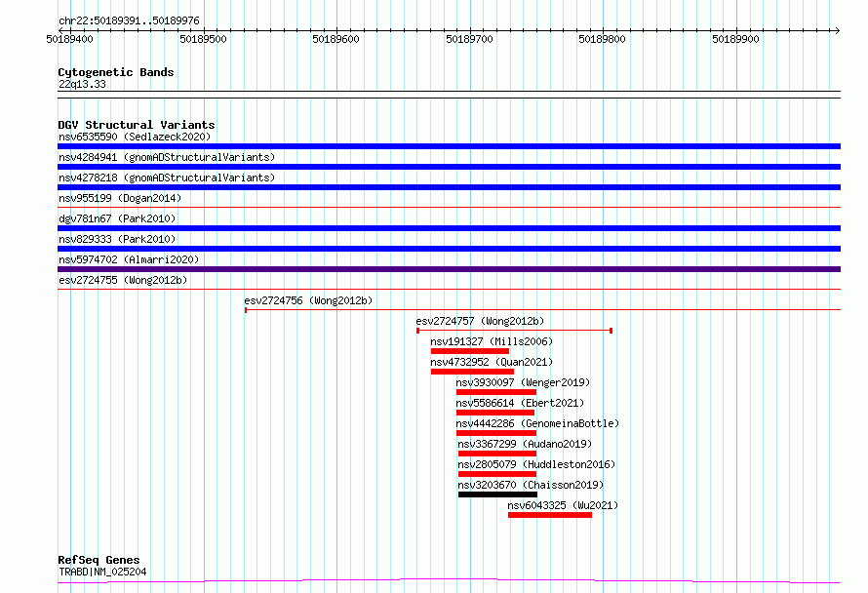Click the red bar under nsv2805079
The width and height of the screenshot is (868, 593).
click(497, 474)
